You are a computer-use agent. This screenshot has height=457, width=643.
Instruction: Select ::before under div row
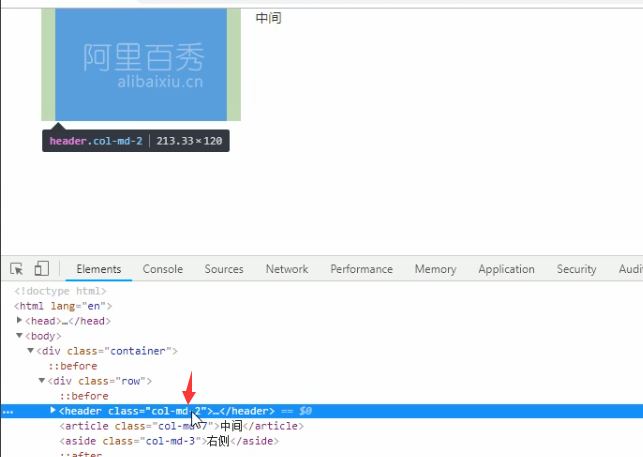click(84, 396)
